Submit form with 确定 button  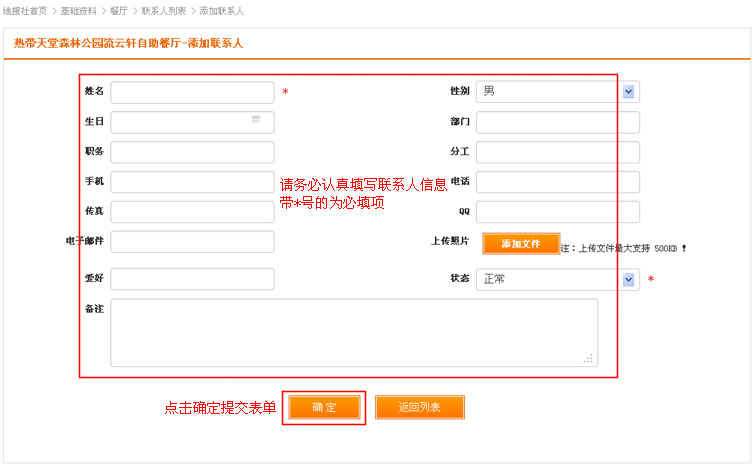(324, 407)
